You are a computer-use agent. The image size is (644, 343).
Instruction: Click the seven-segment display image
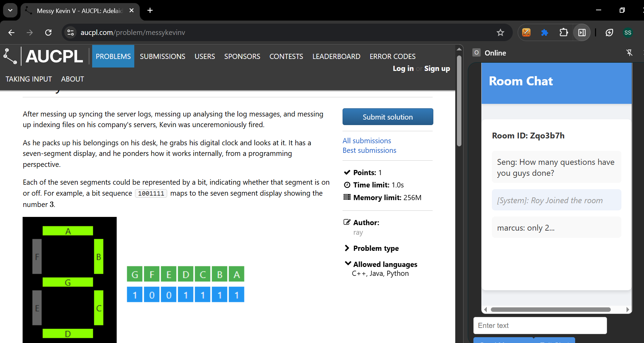(x=70, y=280)
